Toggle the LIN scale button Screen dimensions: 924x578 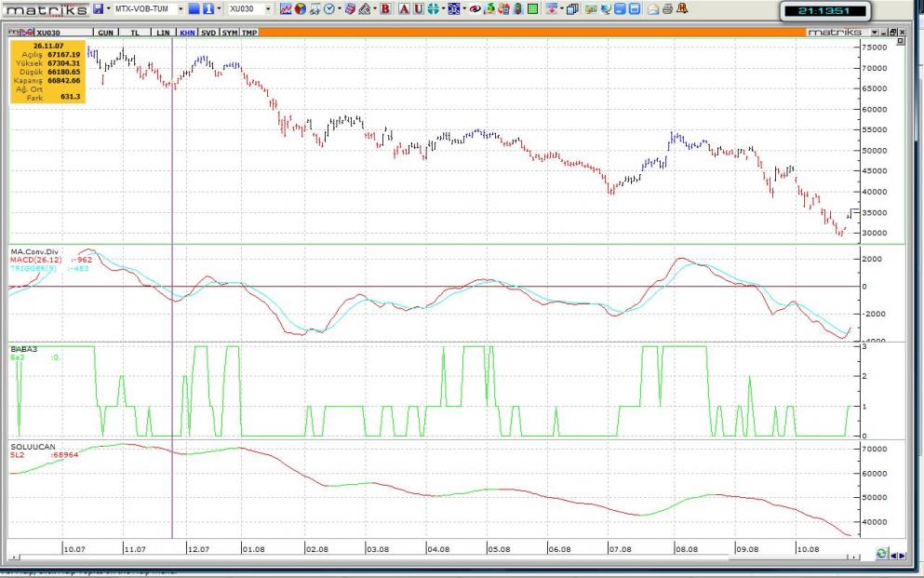pyautogui.click(x=163, y=33)
